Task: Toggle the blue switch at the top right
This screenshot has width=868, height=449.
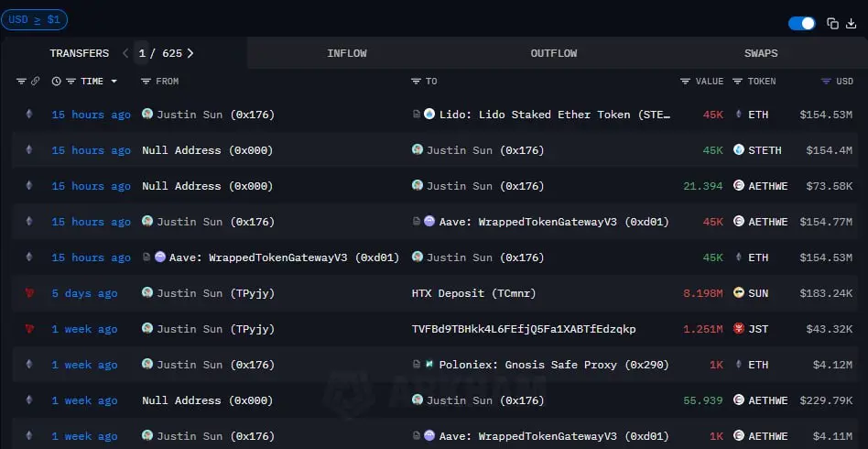Action: tap(802, 23)
